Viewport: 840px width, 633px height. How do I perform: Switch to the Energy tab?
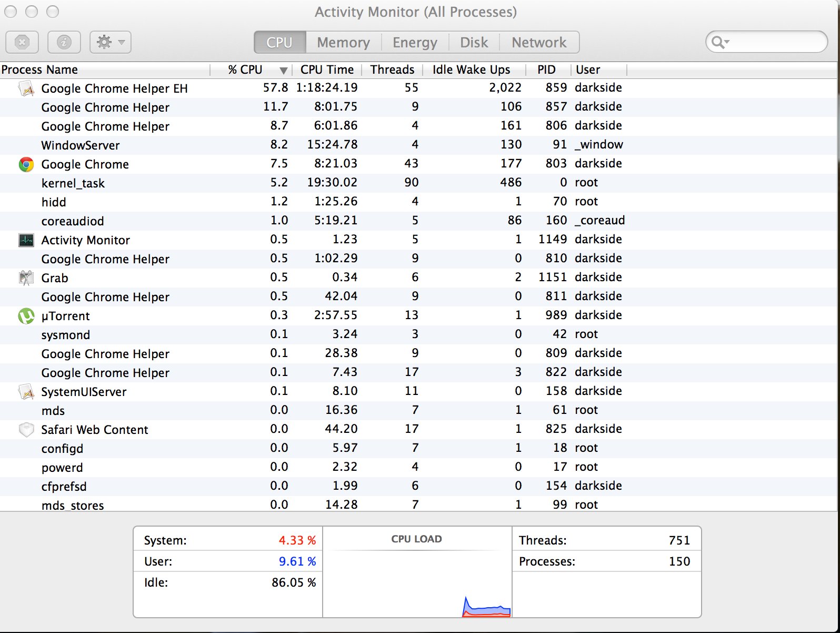tap(415, 42)
